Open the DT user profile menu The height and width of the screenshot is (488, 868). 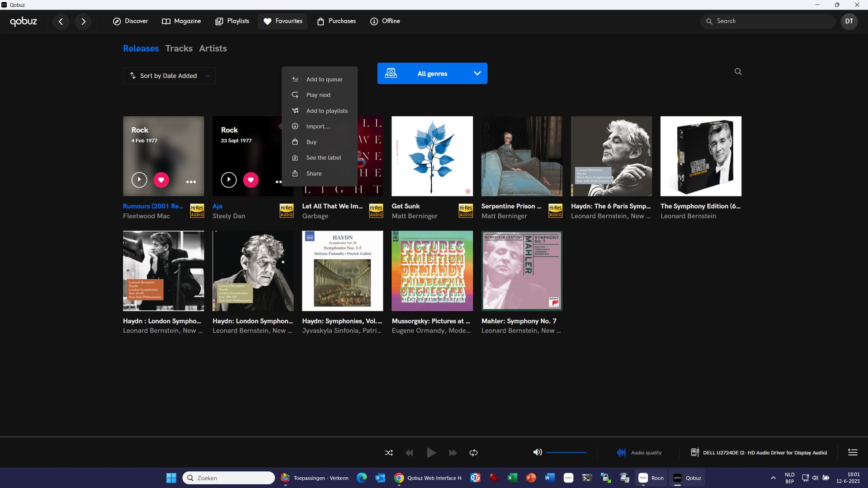point(849,21)
